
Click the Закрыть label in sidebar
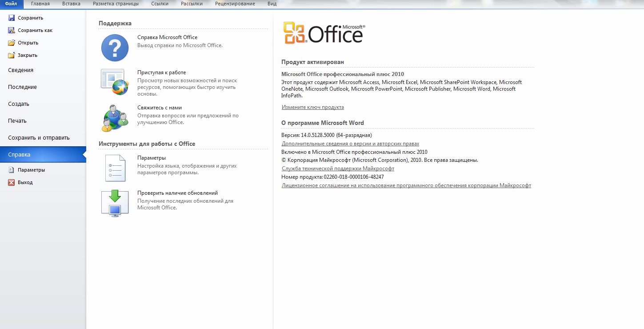28,55
